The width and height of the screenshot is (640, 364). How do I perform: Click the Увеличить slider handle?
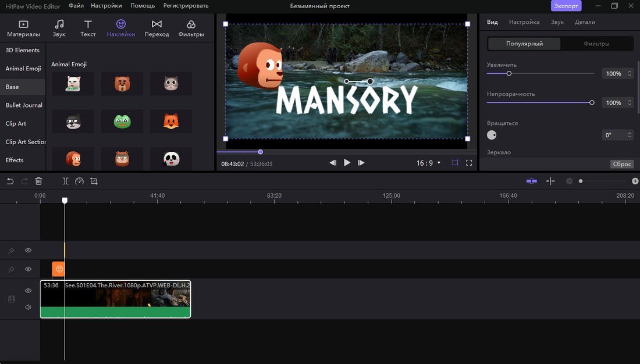[509, 73]
